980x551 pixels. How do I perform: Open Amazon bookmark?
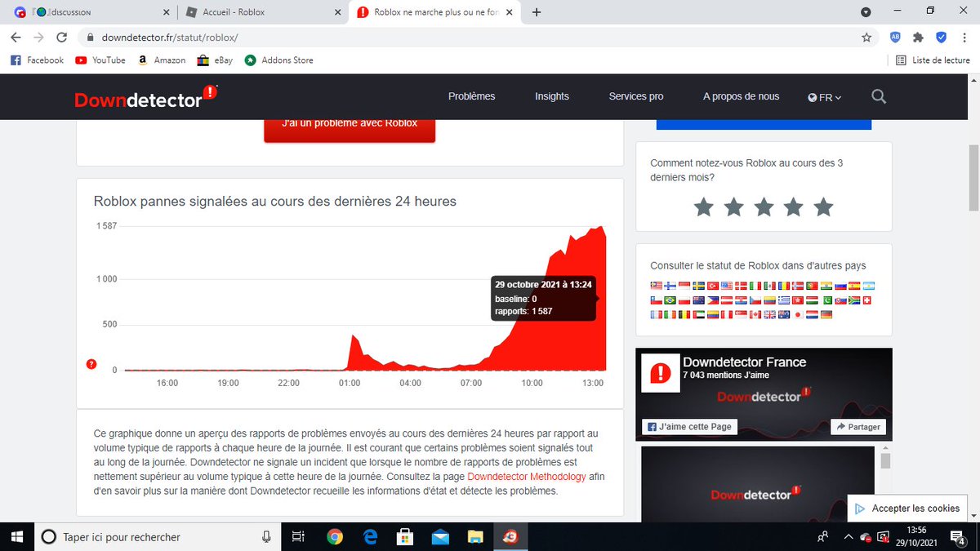tap(162, 60)
